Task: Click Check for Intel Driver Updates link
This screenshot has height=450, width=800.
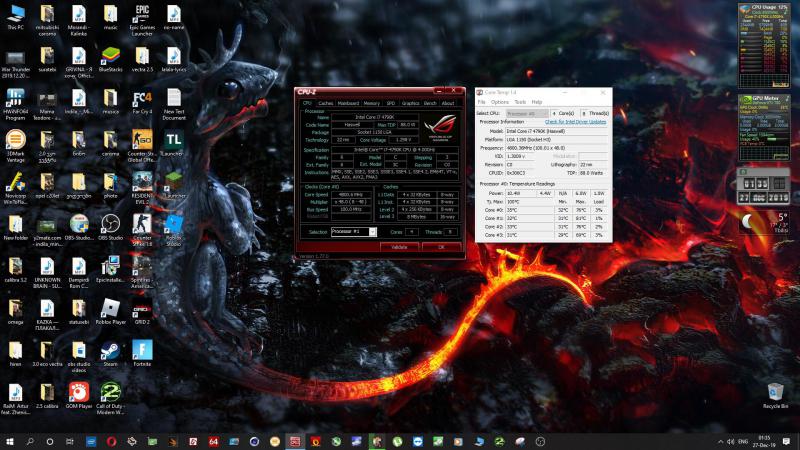Action: point(575,122)
